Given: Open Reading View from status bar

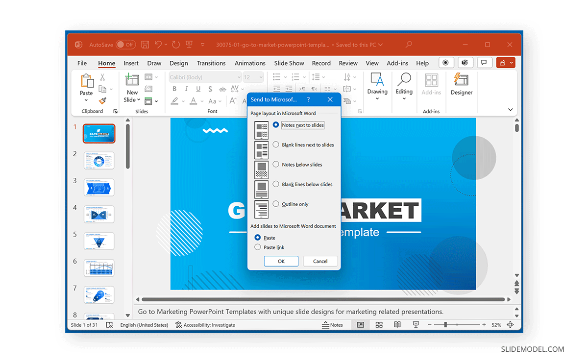Looking at the screenshot, I should coord(397,325).
